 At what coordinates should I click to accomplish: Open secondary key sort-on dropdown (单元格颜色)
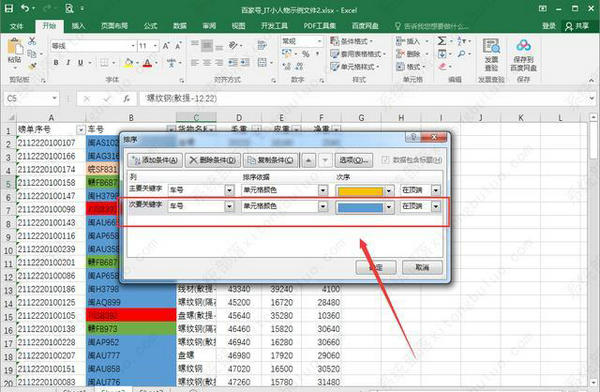323,206
